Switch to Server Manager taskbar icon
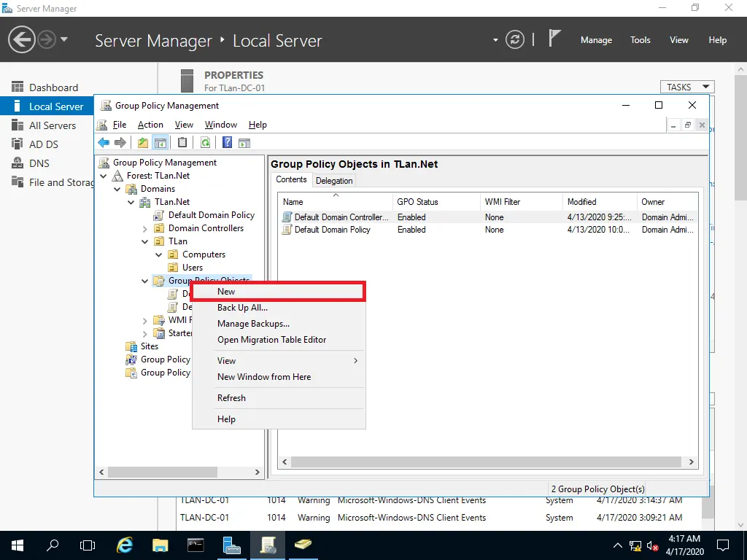The width and height of the screenshot is (747, 560). point(231,545)
